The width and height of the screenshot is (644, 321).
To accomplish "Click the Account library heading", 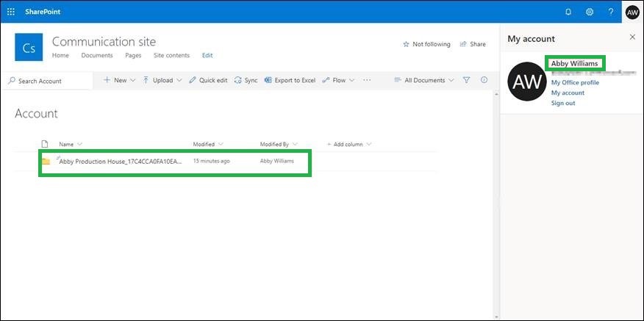I will click(36, 114).
